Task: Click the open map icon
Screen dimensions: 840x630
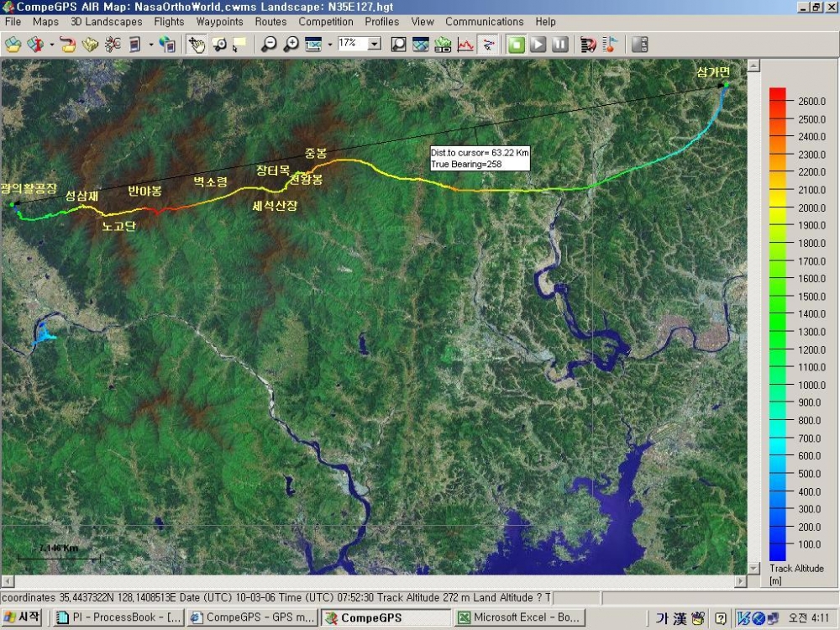Action: pyautogui.click(x=13, y=44)
